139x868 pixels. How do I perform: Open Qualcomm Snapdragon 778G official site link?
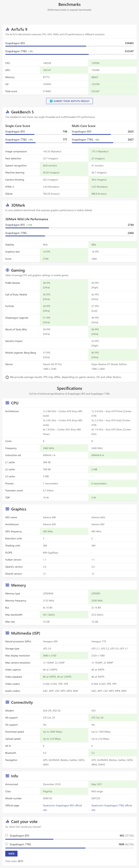pos(112,807)
